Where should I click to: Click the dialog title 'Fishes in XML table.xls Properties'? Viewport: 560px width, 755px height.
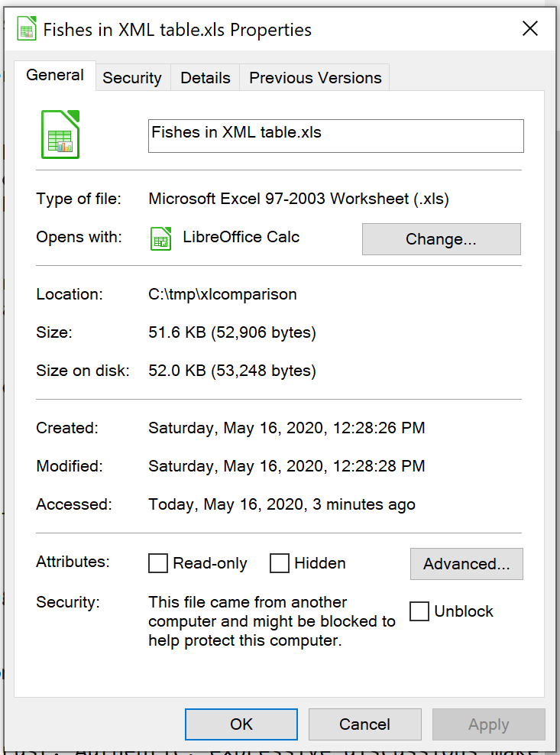pos(177,30)
